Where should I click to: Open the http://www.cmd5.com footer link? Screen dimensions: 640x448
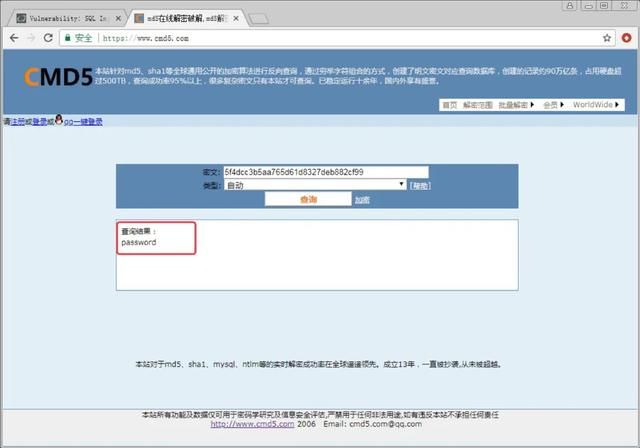tap(252, 424)
